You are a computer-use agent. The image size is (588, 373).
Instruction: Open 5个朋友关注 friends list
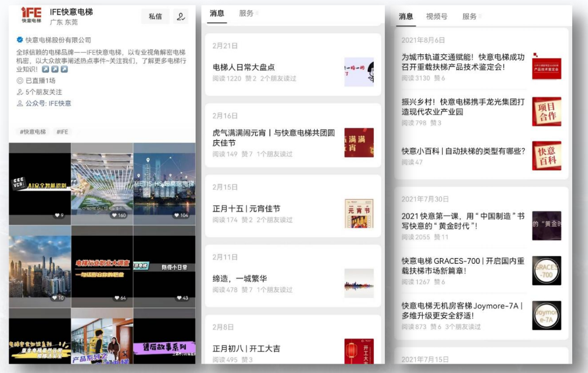[43, 92]
